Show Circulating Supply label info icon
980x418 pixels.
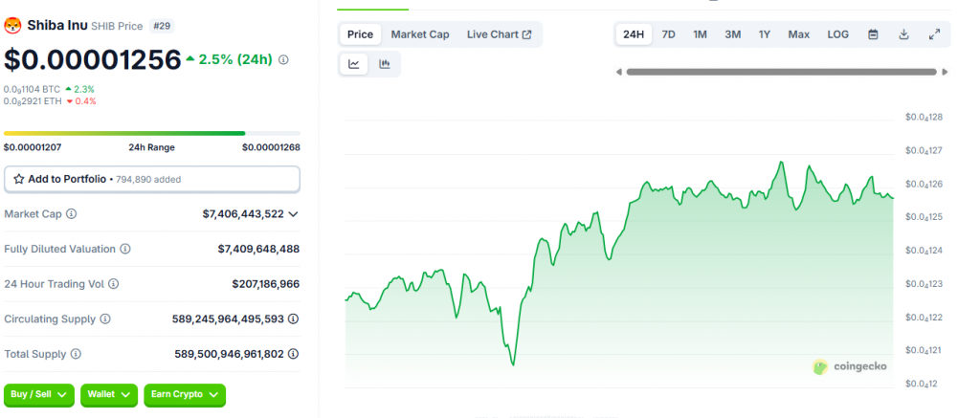click(105, 319)
